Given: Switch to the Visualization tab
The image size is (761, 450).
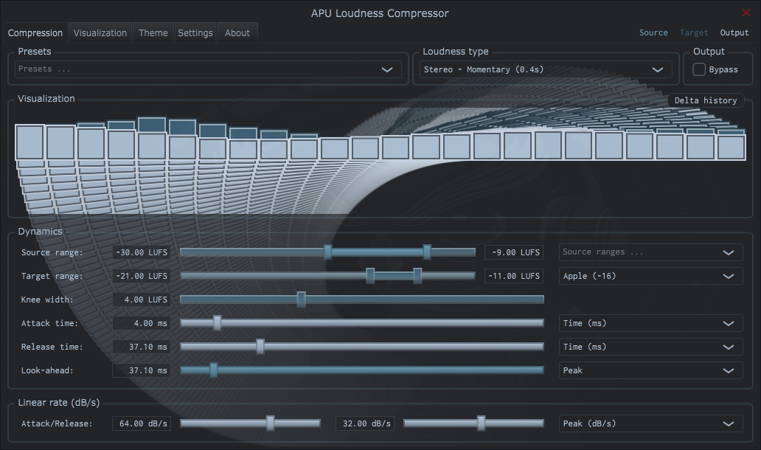Looking at the screenshot, I should [x=100, y=33].
